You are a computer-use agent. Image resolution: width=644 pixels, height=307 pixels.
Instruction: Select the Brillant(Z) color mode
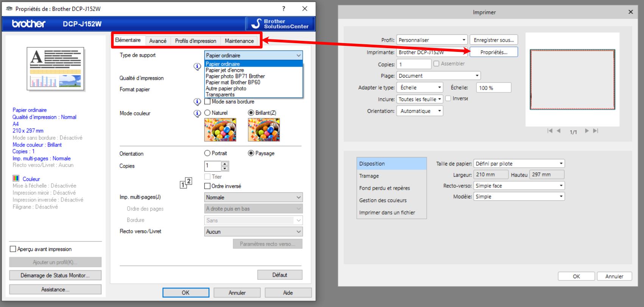(251, 113)
